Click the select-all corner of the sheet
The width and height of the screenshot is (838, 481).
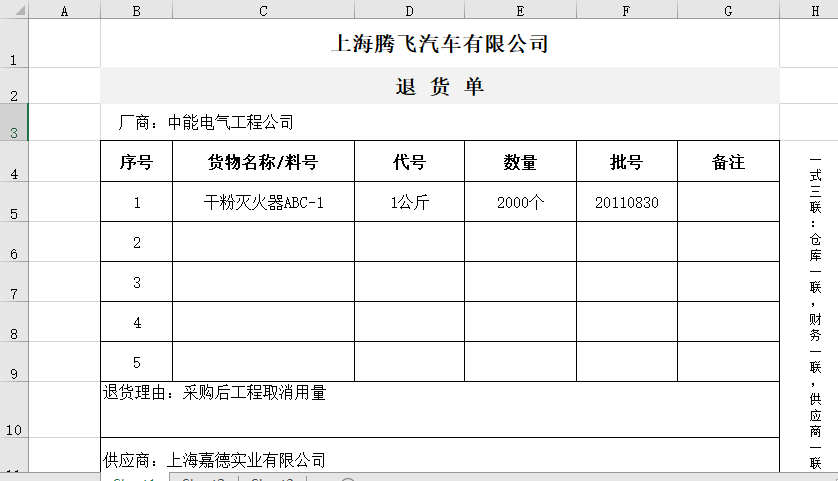tap(14, 10)
